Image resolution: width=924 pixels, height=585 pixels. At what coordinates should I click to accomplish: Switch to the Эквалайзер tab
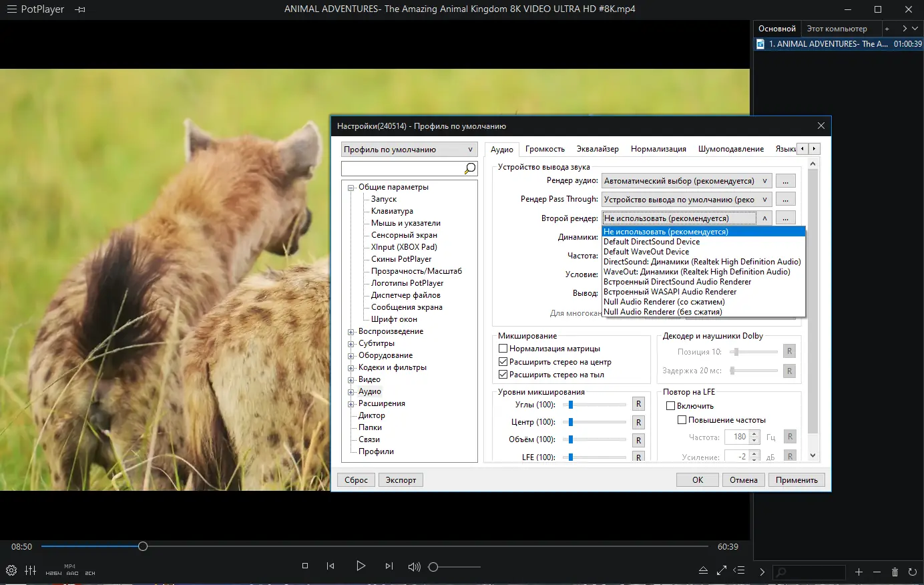click(598, 149)
